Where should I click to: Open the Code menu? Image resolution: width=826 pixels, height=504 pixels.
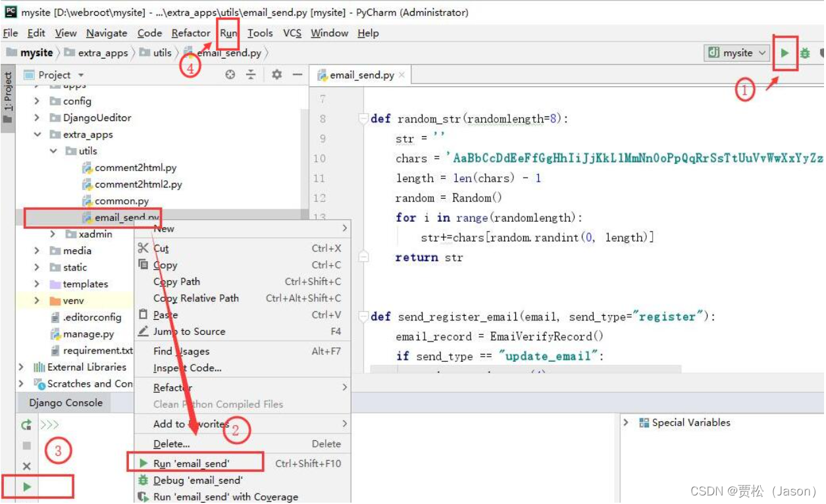coord(149,33)
